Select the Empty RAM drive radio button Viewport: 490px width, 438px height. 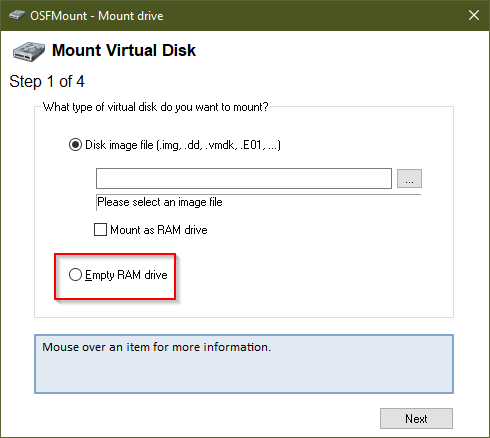(x=75, y=275)
